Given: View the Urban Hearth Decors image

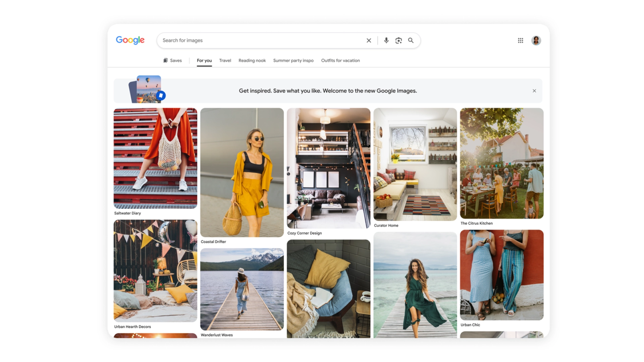Looking at the screenshot, I should pyautogui.click(x=155, y=271).
